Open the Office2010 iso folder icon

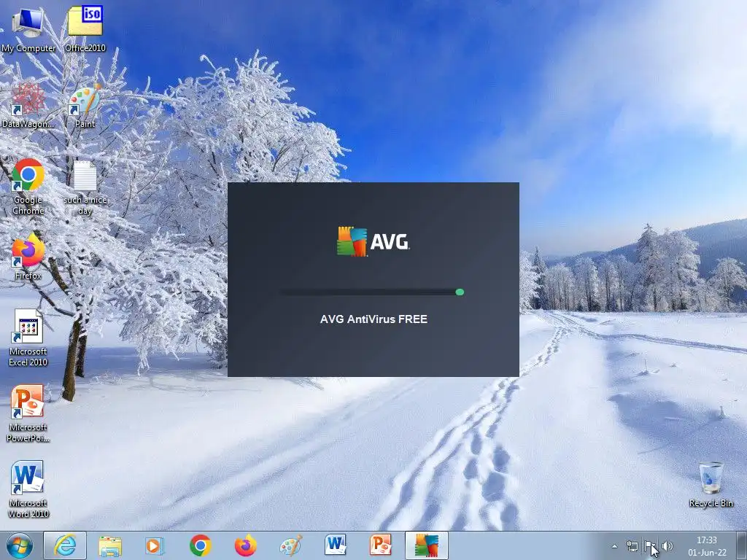pos(85,28)
